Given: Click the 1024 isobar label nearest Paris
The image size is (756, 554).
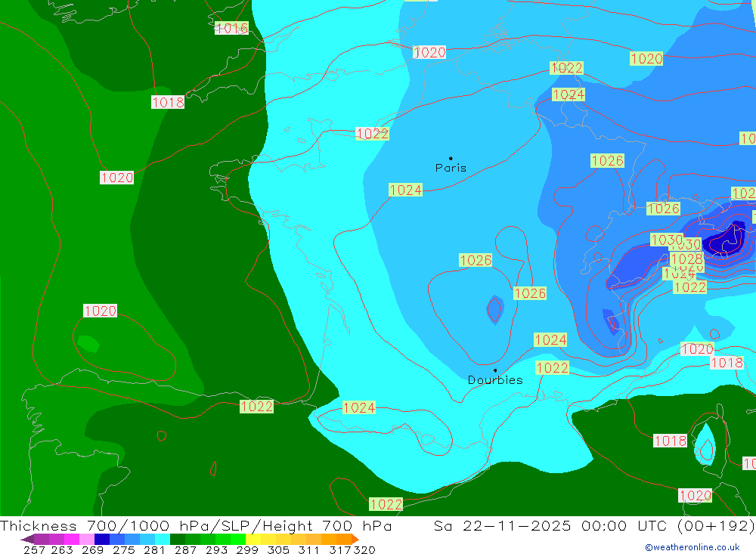Looking at the screenshot, I should click(405, 190).
